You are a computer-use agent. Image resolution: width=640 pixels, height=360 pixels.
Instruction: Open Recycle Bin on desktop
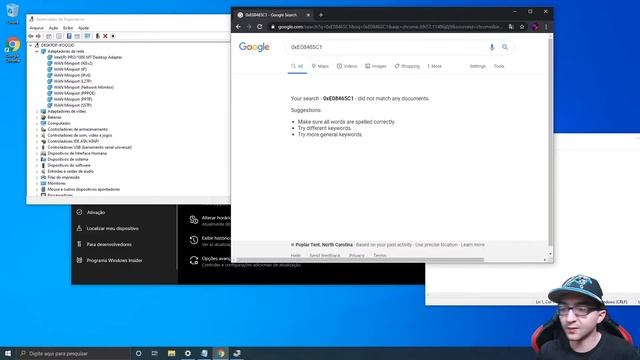pyautogui.click(x=13, y=13)
